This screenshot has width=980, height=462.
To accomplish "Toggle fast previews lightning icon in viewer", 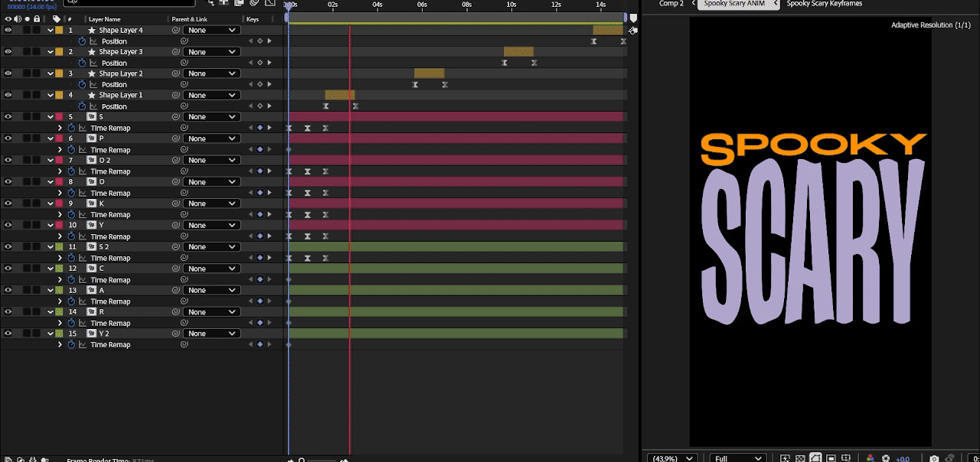I will (x=786, y=458).
